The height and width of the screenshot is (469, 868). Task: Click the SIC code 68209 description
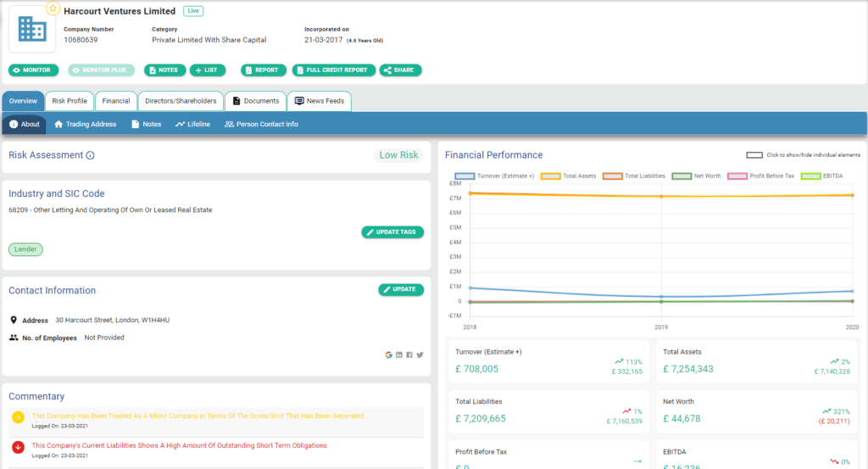[110, 209]
